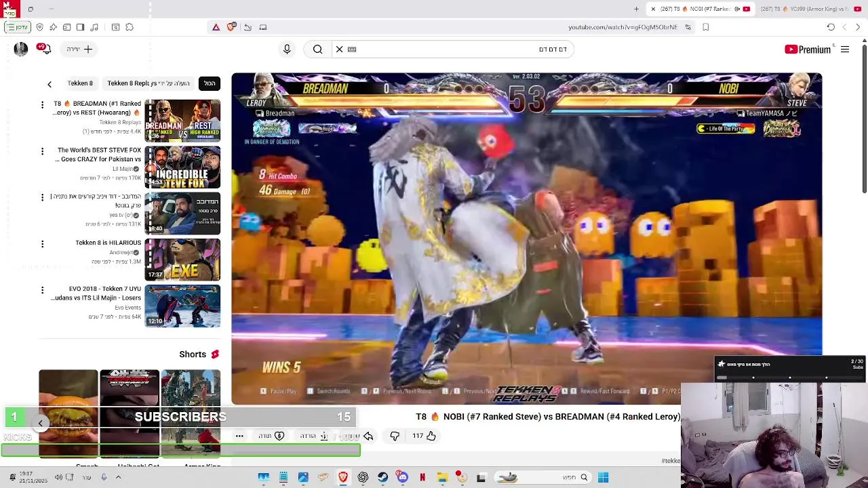This screenshot has width=868, height=488.
Task: Select the NOBI (#7 Ranked) tab
Action: coord(702,9)
